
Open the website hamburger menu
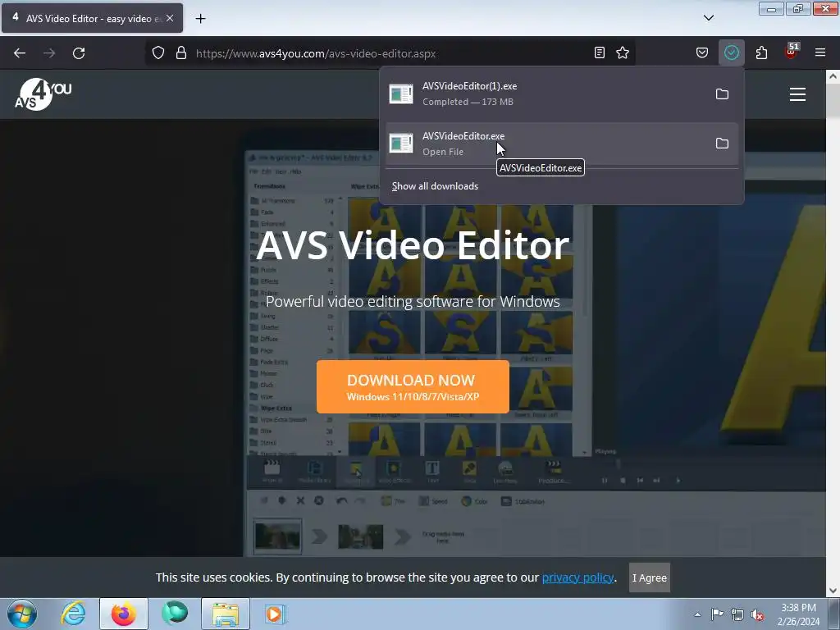[x=797, y=94]
